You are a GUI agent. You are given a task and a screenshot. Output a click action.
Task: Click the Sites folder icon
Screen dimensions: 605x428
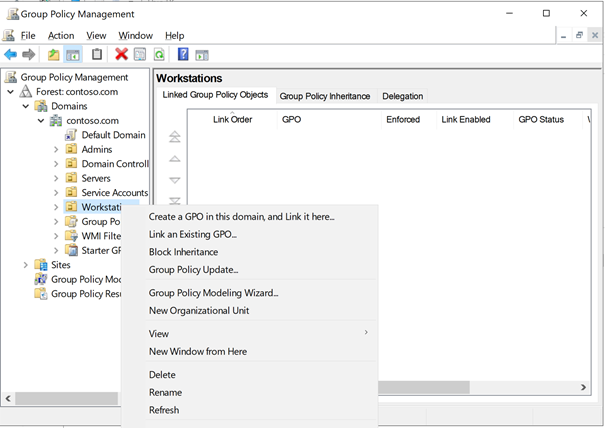(41, 265)
